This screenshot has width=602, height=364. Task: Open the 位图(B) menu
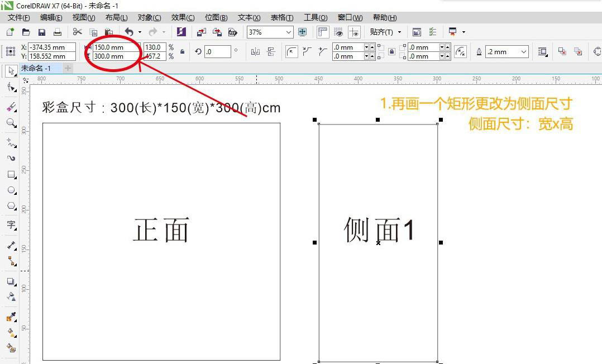[216, 18]
